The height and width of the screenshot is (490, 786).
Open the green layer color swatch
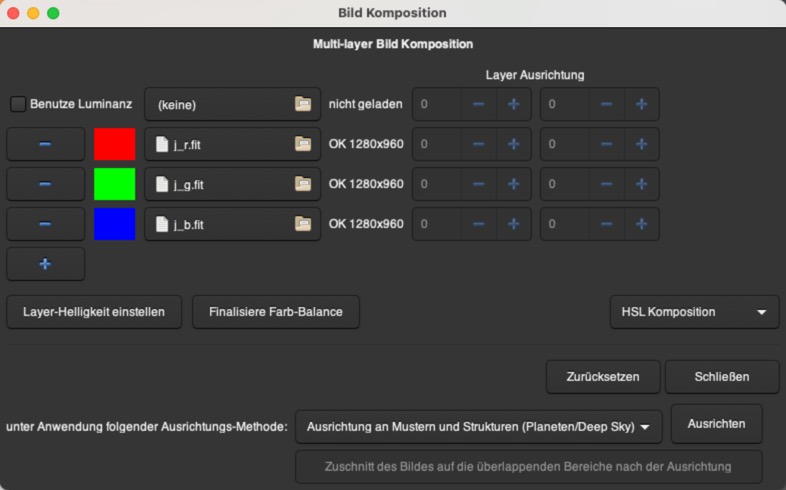(x=114, y=184)
